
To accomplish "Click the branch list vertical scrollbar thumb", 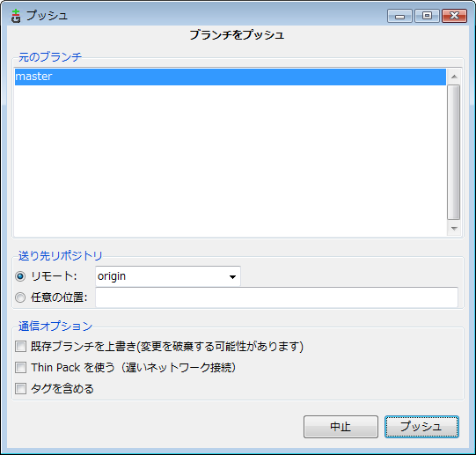I will tap(453, 152).
